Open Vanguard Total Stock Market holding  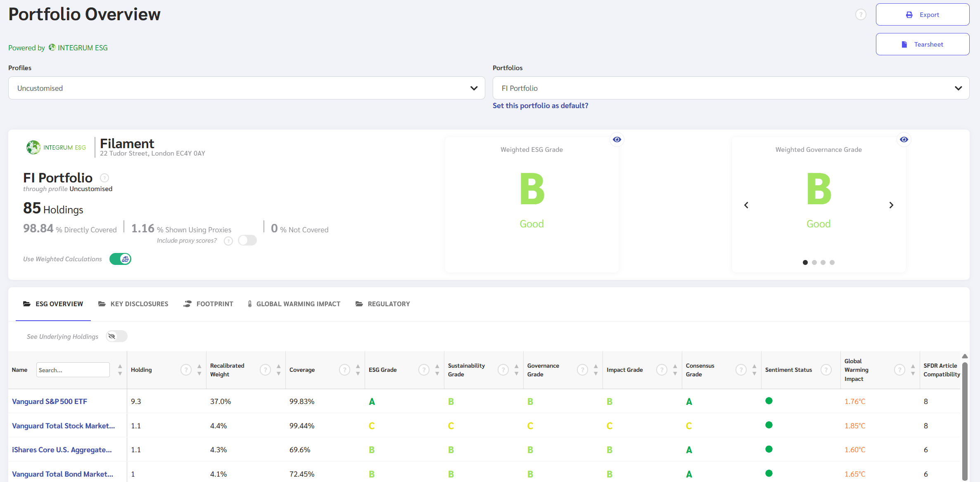pyautogui.click(x=64, y=426)
